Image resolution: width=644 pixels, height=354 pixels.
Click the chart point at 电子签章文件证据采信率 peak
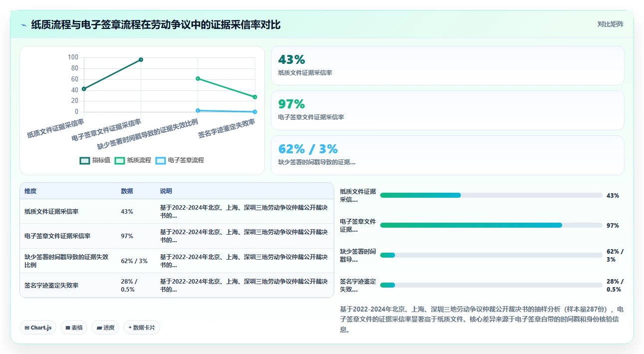141,59
